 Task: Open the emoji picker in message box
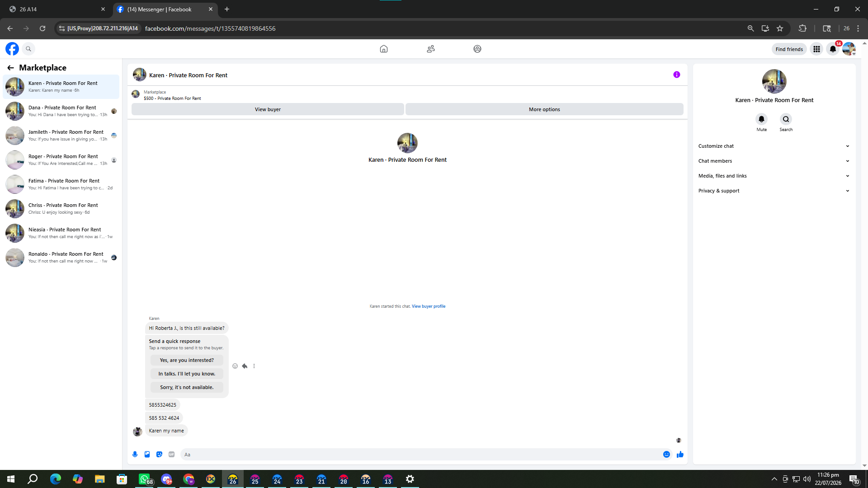click(666, 455)
